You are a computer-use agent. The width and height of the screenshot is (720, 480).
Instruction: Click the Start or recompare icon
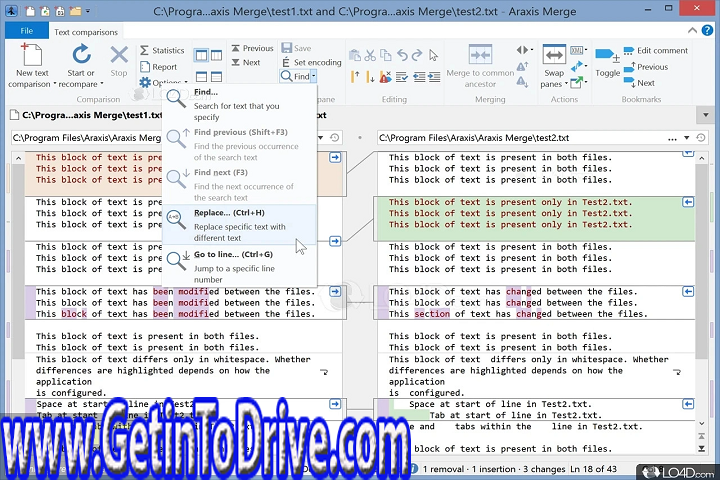point(81,55)
